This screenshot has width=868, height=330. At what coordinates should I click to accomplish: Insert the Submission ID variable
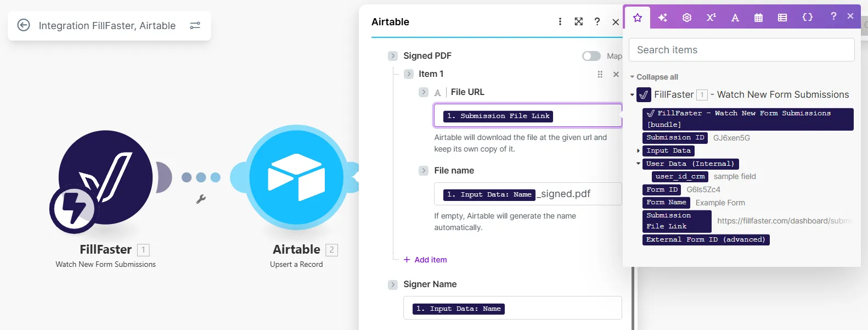point(675,138)
